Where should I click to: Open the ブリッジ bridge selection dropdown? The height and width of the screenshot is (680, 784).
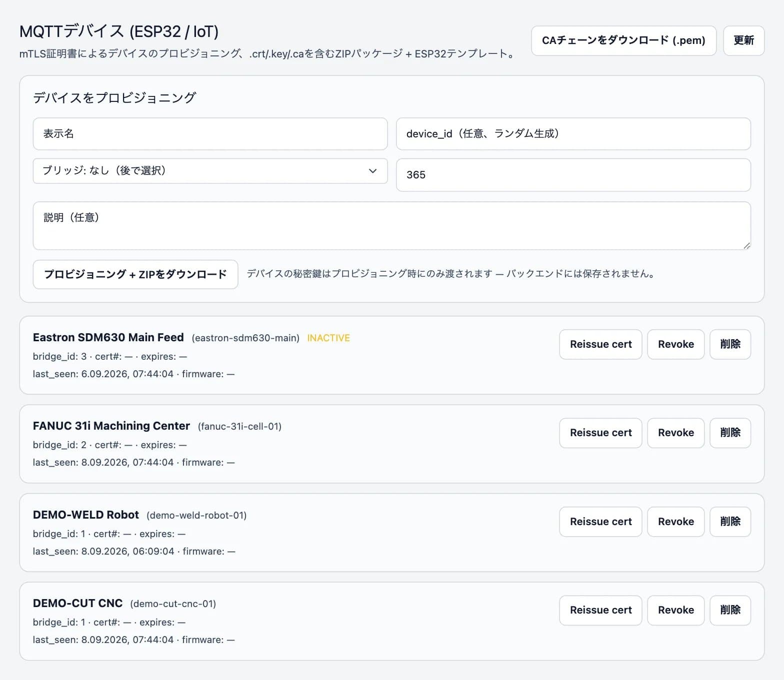210,171
